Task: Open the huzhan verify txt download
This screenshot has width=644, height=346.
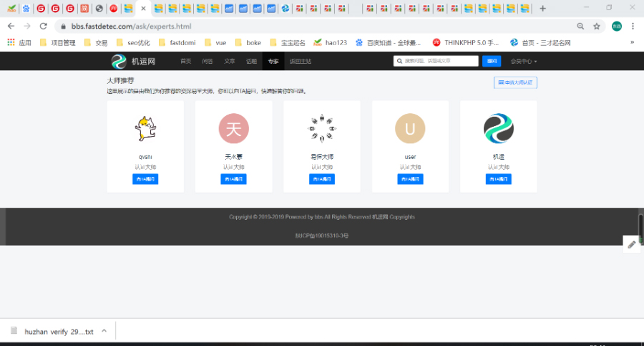Action: tap(59, 331)
